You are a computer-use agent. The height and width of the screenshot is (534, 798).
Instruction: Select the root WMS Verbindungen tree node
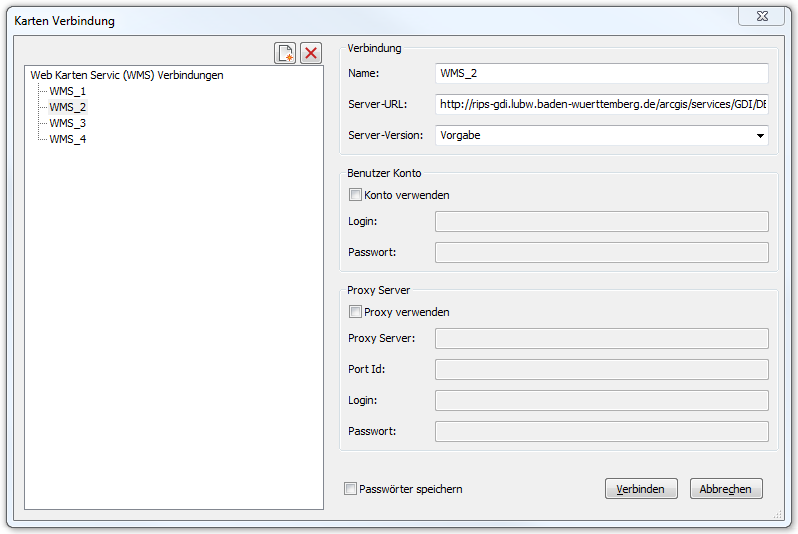pos(127,75)
